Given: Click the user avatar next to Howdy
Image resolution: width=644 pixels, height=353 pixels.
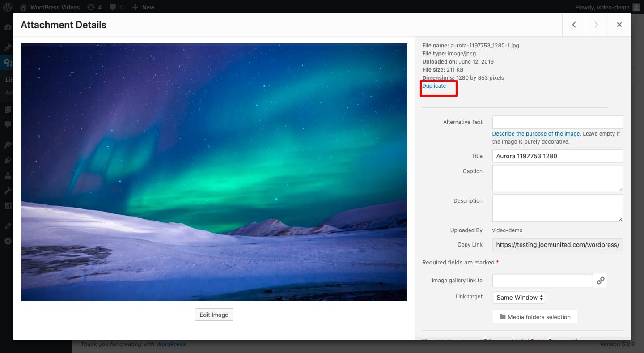Looking at the screenshot, I should pos(636,7).
